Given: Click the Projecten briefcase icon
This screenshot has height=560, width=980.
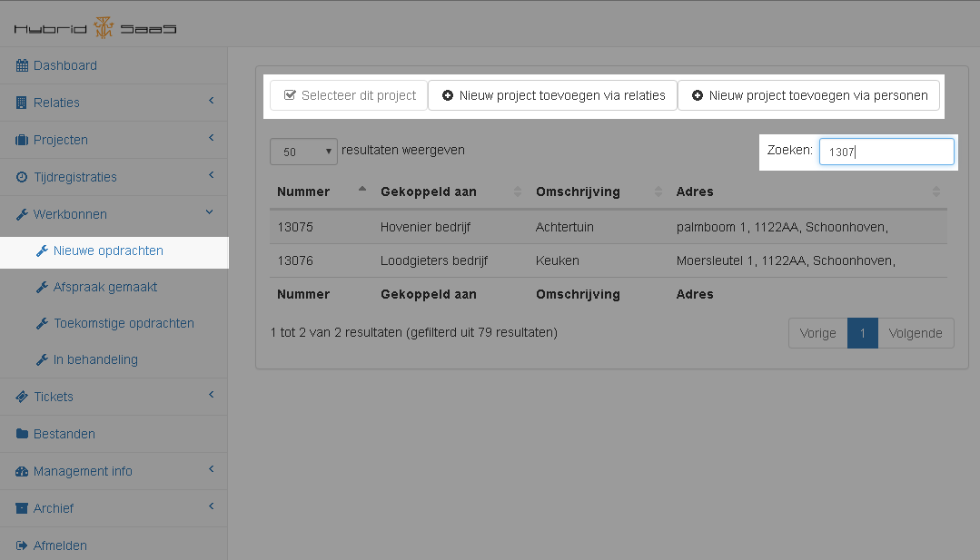Looking at the screenshot, I should [22, 140].
